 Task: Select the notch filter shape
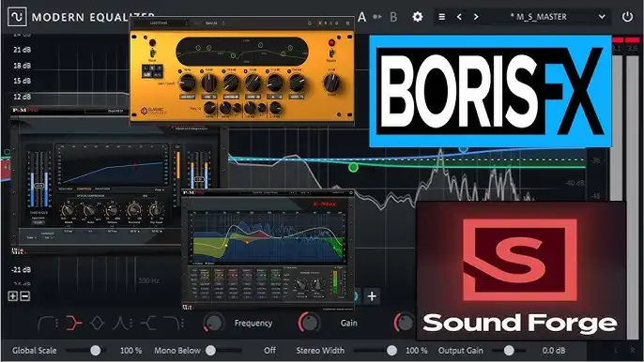120,324
